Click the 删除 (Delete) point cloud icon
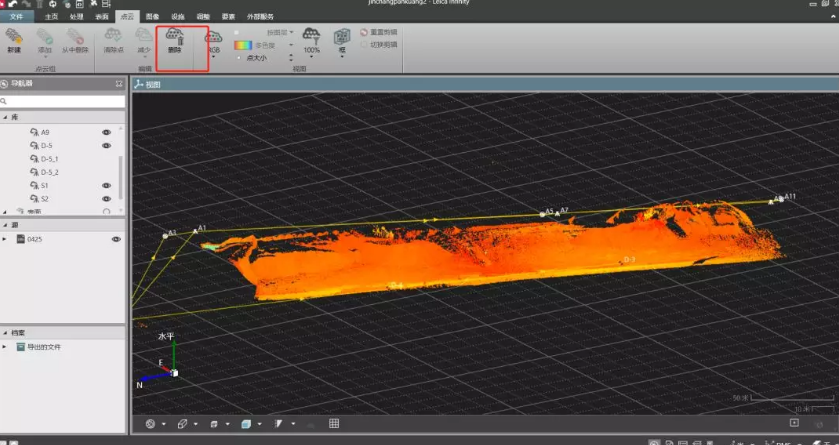Viewport: 839px width, 445px height. [x=175, y=37]
